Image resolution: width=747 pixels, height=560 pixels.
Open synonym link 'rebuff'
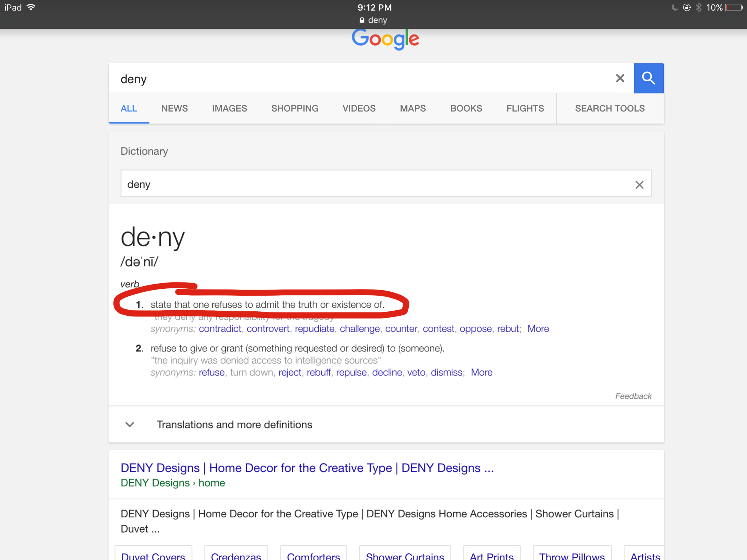(x=319, y=372)
